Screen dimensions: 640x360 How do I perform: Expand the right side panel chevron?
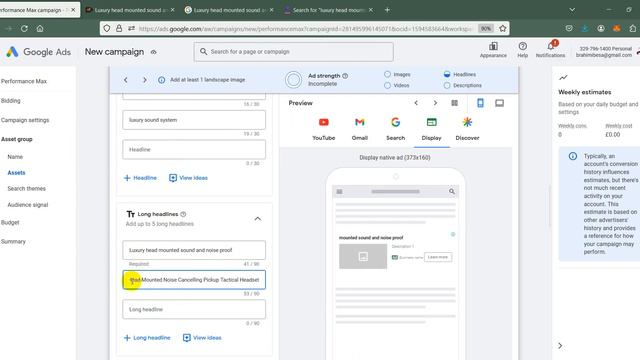[560, 346]
